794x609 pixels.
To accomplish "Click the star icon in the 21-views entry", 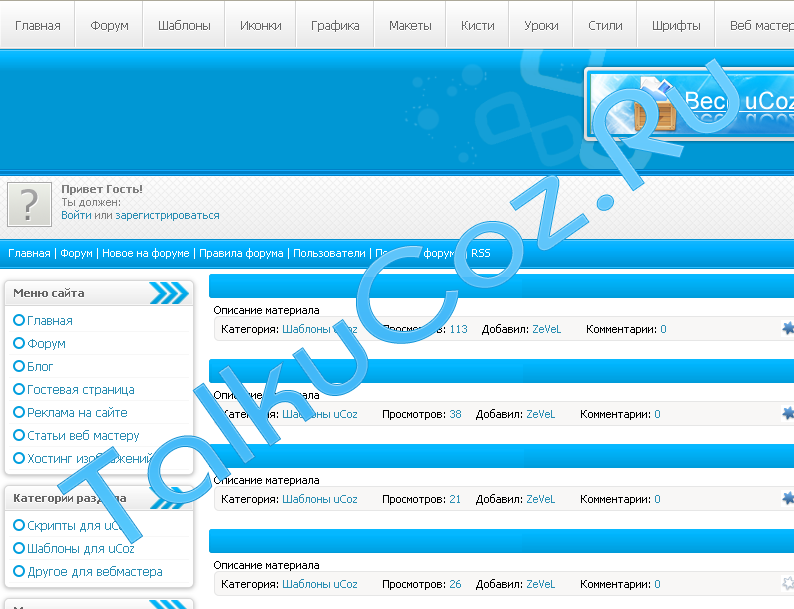I will (788, 498).
